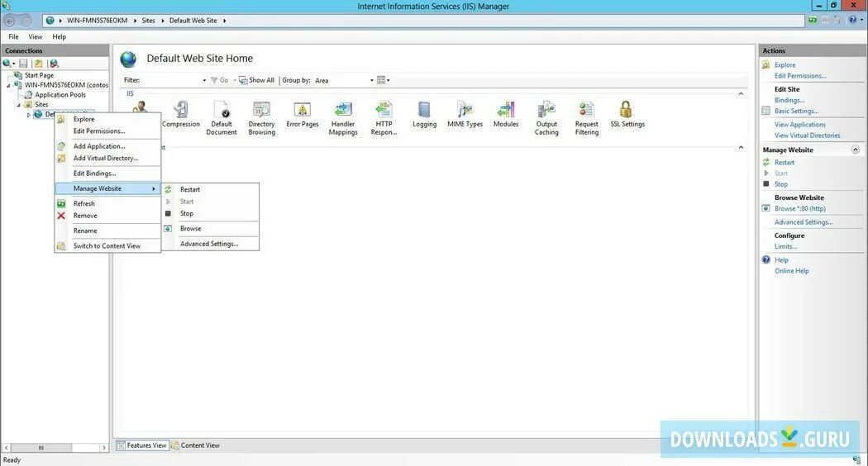
Task: Open the Modules feature icon
Action: [x=506, y=114]
